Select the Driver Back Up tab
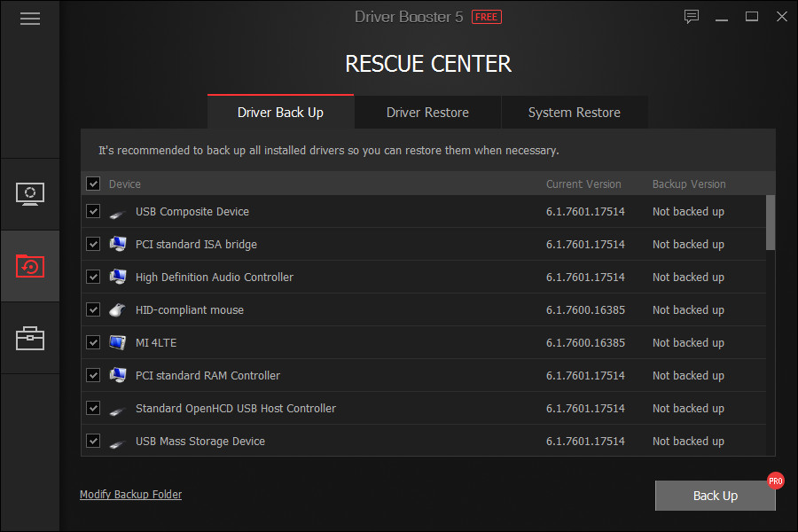 280,113
